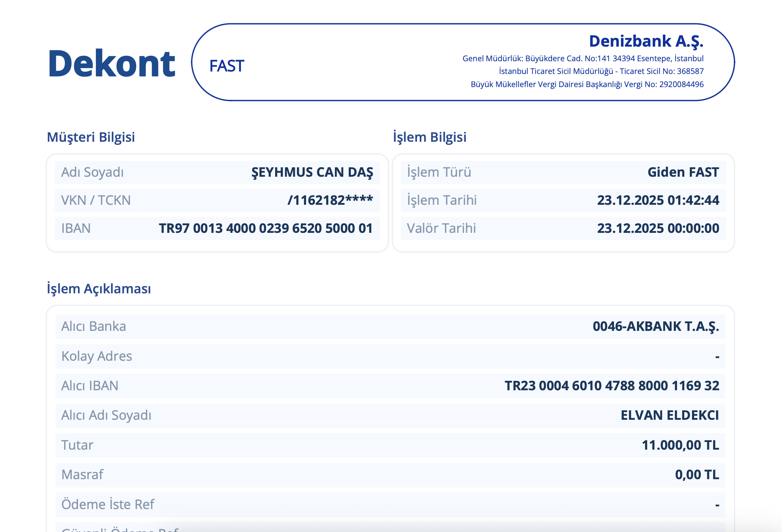Select the "Alıcı IBAN" label
Screen dimensions: 782x532
90,386
